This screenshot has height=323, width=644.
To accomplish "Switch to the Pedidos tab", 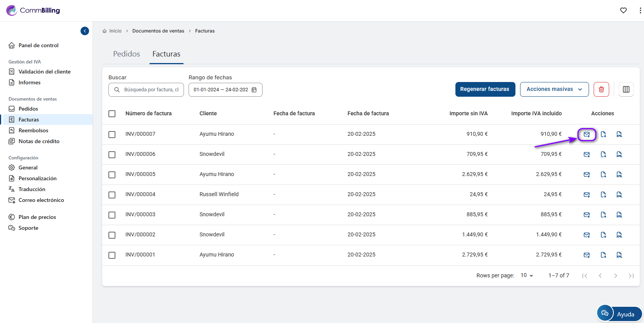I will pos(126,54).
